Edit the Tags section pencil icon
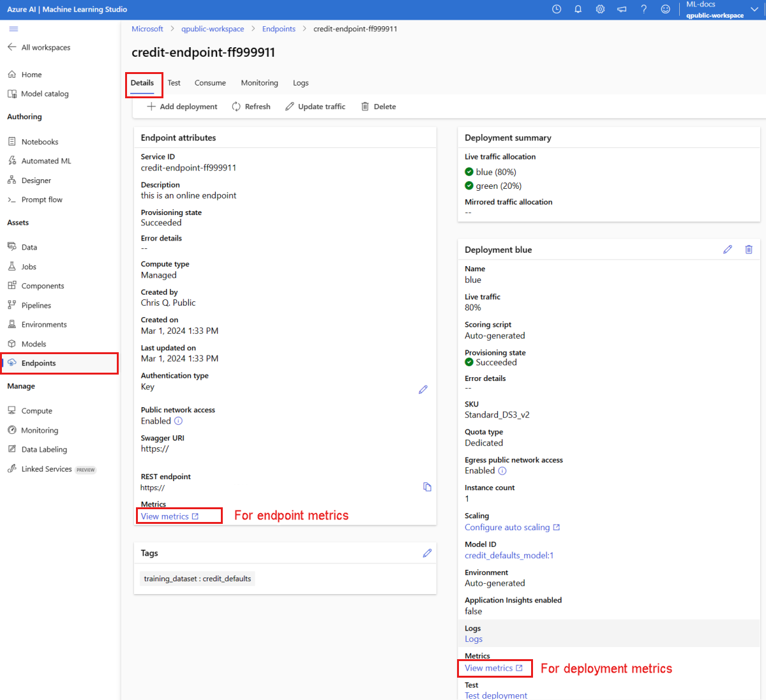 click(x=427, y=553)
